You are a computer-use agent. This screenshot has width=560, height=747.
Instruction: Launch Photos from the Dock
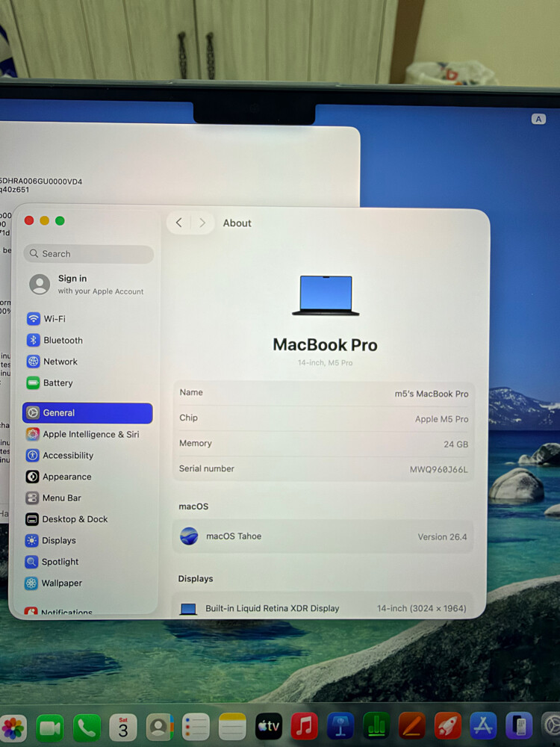click(x=13, y=728)
